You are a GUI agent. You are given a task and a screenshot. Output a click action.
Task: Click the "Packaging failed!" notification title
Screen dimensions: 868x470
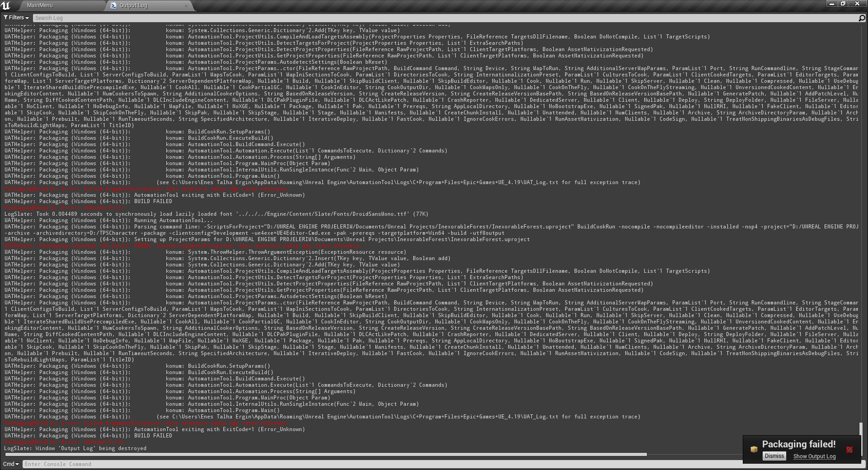pos(799,444)
